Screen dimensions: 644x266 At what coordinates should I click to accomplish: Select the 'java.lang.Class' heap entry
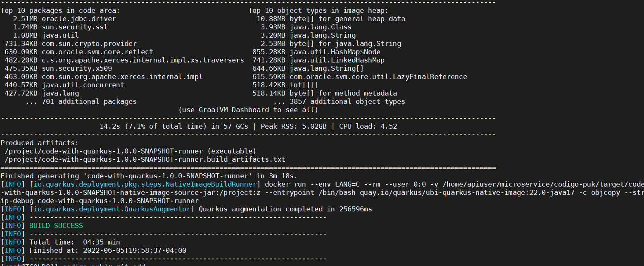click(x=321, y=27)
